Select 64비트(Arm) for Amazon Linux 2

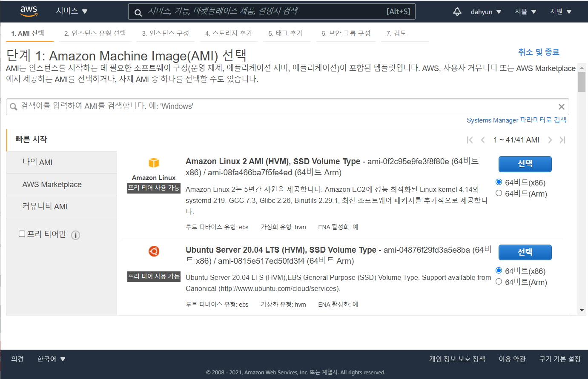point(499,193)
